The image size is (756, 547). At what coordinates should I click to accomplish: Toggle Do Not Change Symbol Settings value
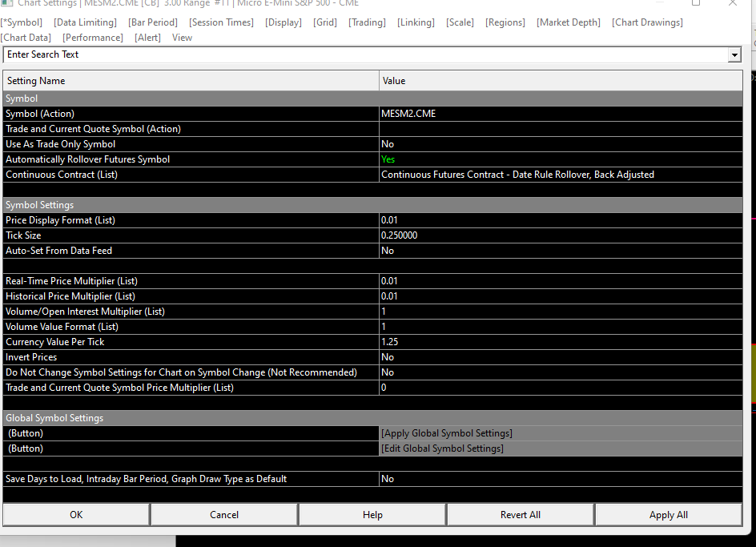coord(561,372)
